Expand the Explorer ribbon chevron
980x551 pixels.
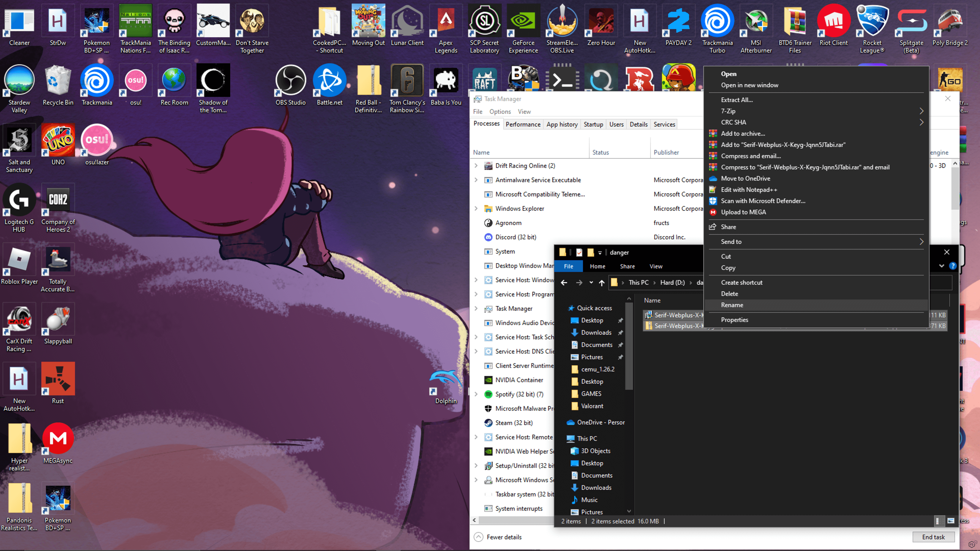942,266
